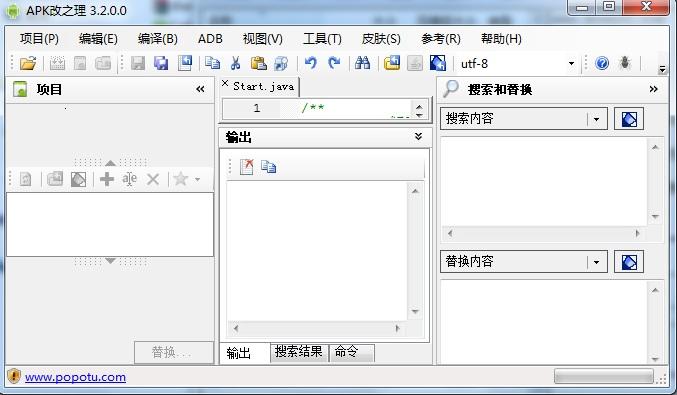Image resolution: width=677 pixels, height=395 pixels.
Task: Cut selection with the scissors icon
Action: (235, 63)
